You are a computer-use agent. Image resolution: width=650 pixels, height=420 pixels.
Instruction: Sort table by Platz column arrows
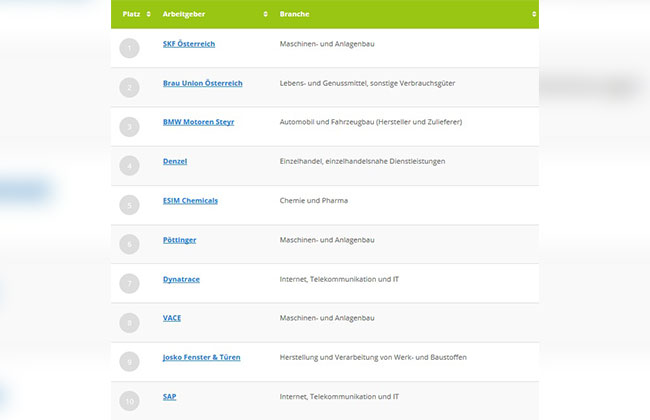[x=148, y=14]
